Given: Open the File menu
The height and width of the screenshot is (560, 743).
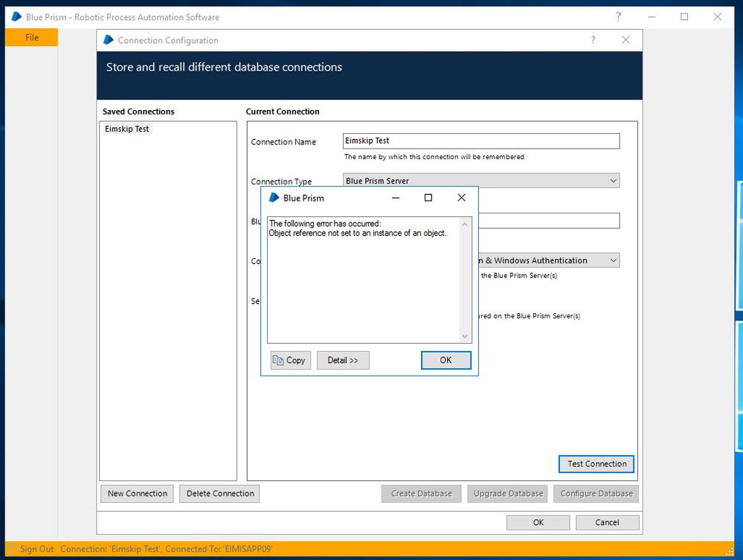Looking at the screenshot, I should coord(32,37).
